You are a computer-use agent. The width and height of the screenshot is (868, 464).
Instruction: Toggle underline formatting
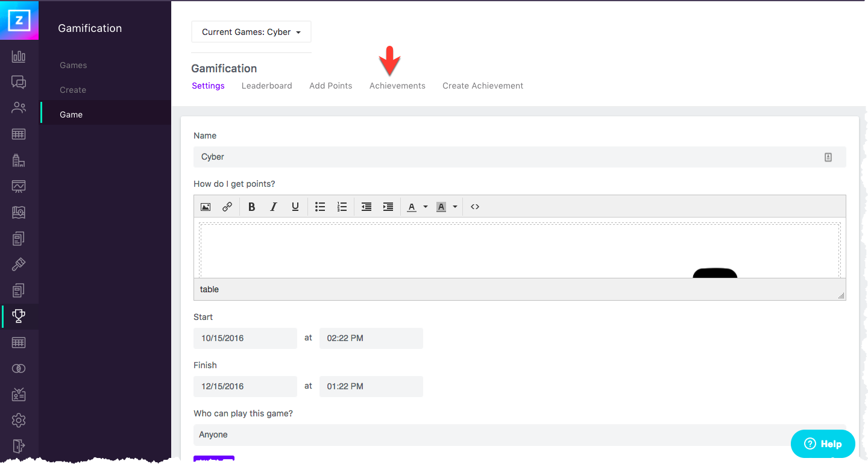(x=295, y=207)
